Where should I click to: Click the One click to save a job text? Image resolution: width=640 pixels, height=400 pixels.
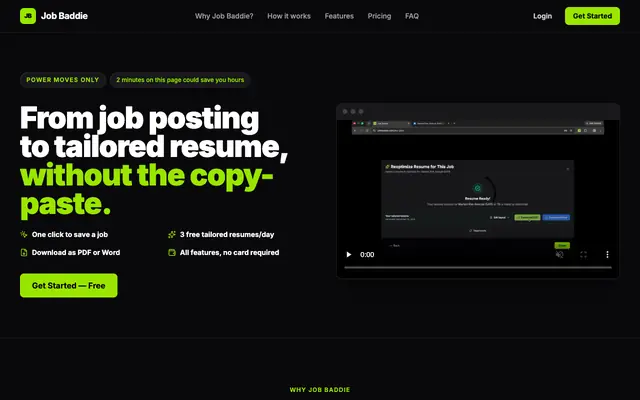click(70, 234)
